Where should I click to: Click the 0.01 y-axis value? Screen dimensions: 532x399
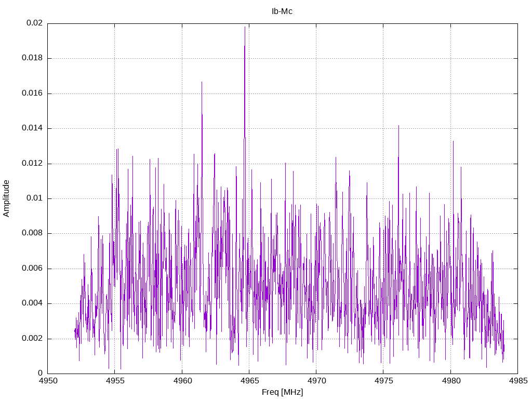(35, 198)
